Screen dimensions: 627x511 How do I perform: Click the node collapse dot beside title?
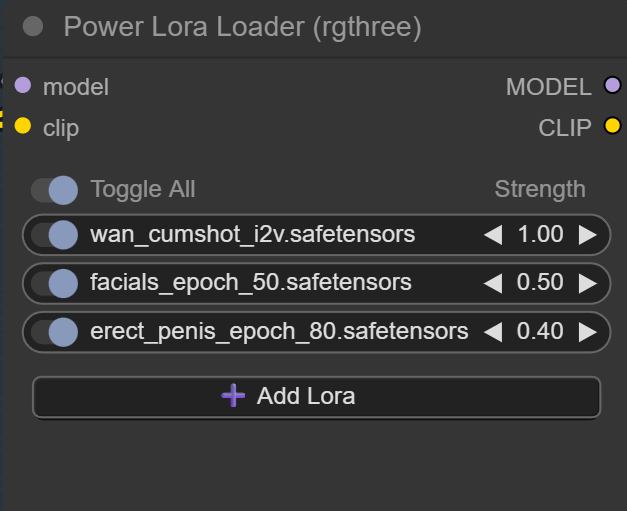click(x=33, y=26)
